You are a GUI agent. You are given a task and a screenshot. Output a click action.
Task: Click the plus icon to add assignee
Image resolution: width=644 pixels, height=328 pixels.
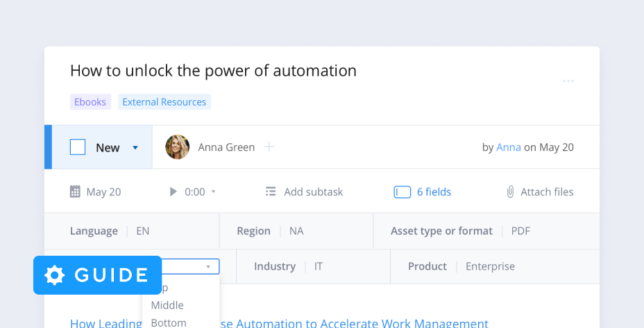(269, 147)
